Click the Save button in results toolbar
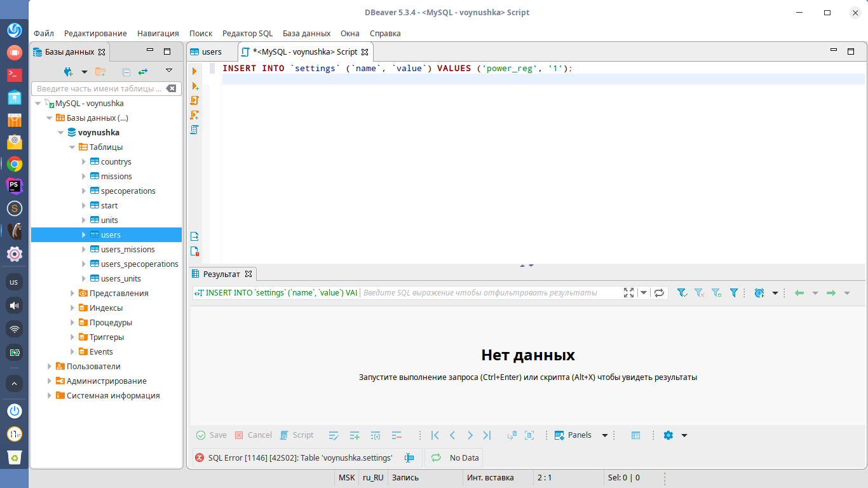The height and width of the screenshot is (488, 868). click(x=212, y=435)
